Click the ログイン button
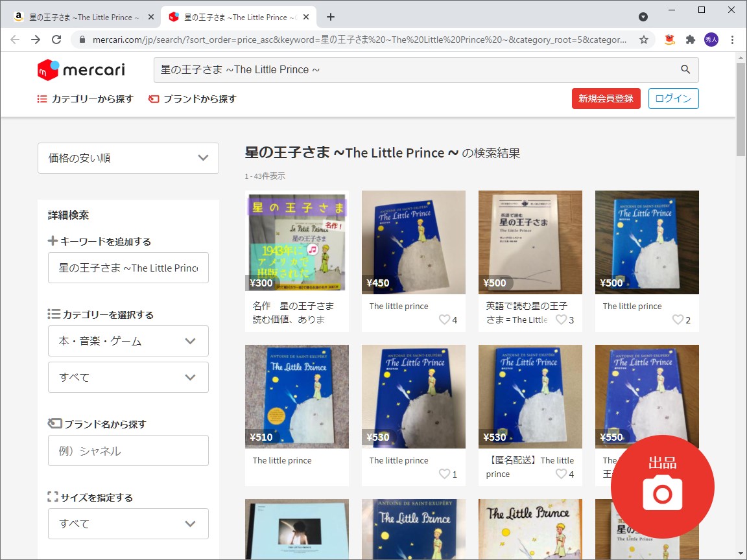The width and height of the screenshot is (747, 560). [x=673, y=99]
